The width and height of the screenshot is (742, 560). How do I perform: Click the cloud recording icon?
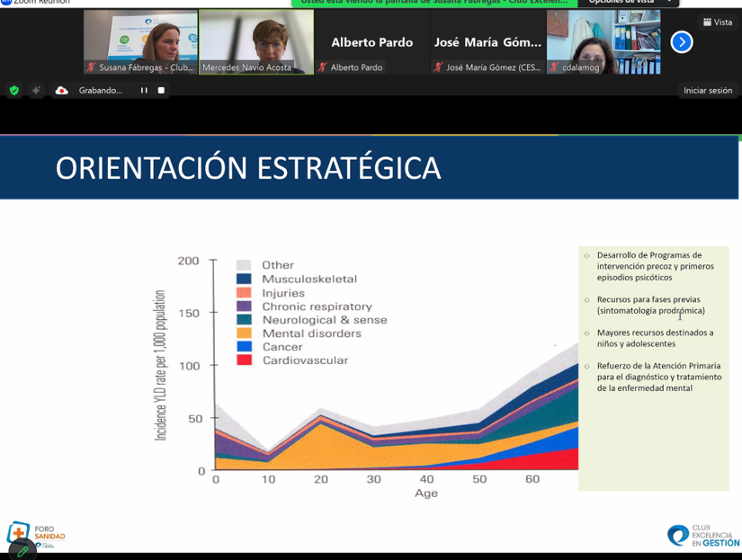62,91
